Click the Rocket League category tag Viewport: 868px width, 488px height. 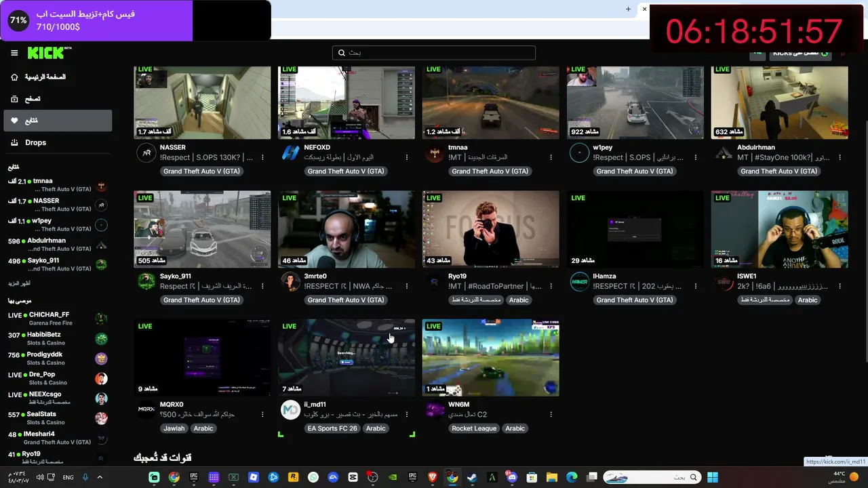click(x=474, y=428)
